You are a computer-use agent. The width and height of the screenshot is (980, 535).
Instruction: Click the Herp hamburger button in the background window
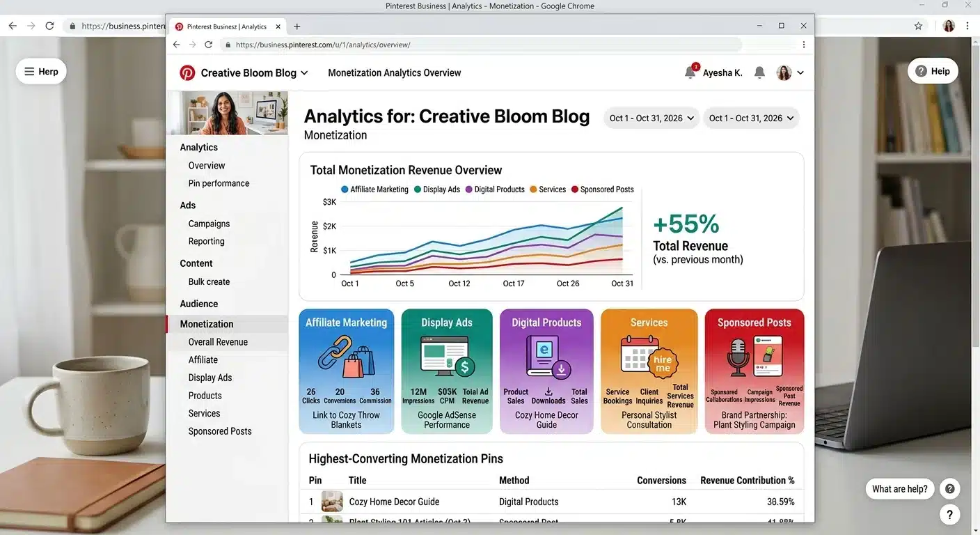[41, 71]
